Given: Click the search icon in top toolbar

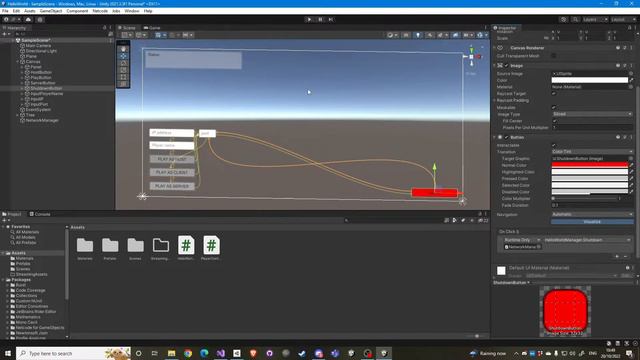Looking at the screenshot, I should click(575, 19).
